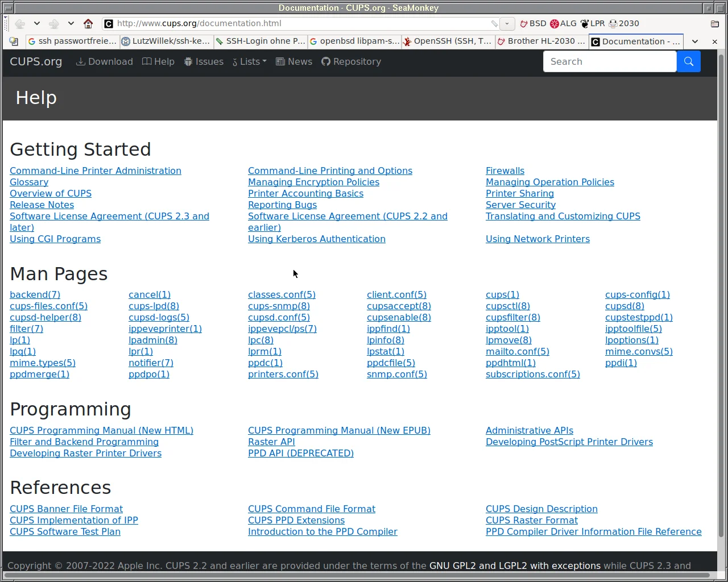Viewport: 728px width, 582px height.
Task: Open the Printer Sharing link
Action: pos(520,193)
